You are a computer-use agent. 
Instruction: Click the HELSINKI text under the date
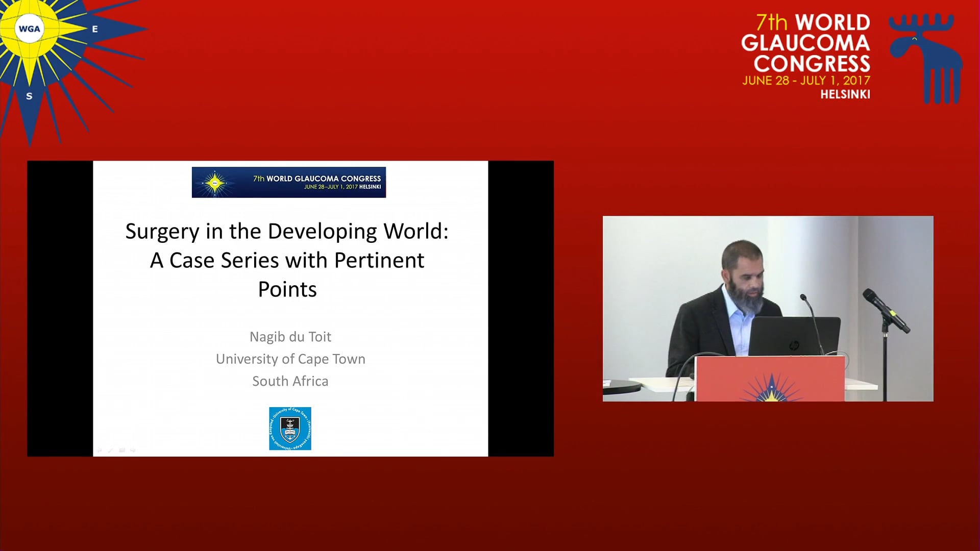tap(845, 94)
